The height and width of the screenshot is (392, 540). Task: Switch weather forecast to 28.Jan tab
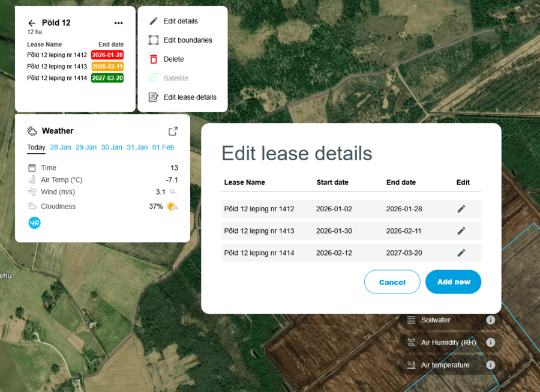coord(61,148)
